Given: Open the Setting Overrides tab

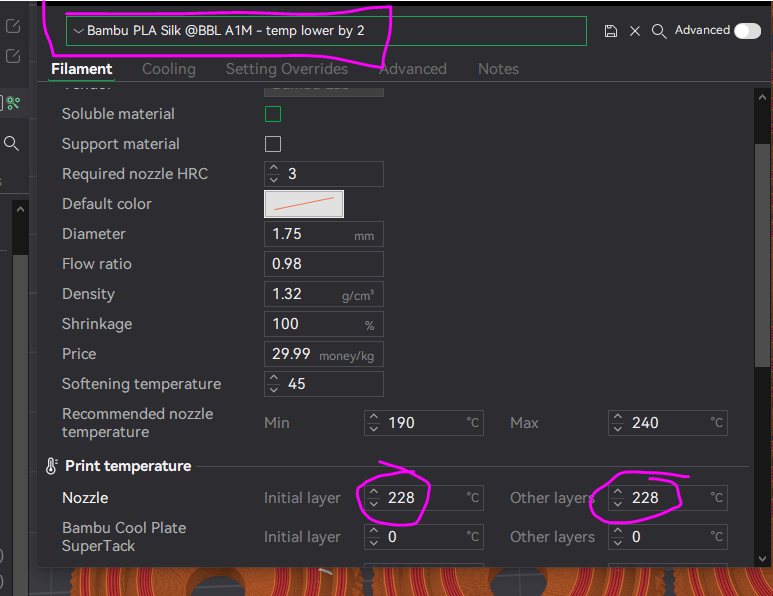Looking at the screenshot, I should (287, 69).
